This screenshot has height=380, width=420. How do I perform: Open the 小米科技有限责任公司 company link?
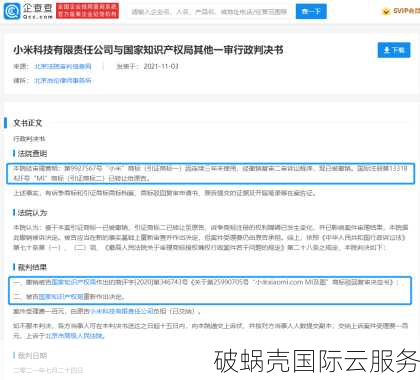(122, 311)
